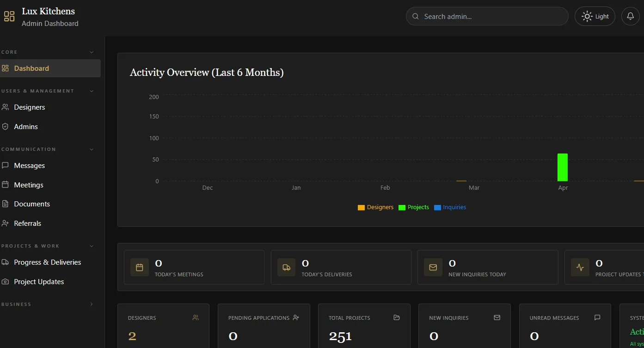Toggle Projects series in chart legend
This screenshot has width=644, height=348.
(414, 207)
